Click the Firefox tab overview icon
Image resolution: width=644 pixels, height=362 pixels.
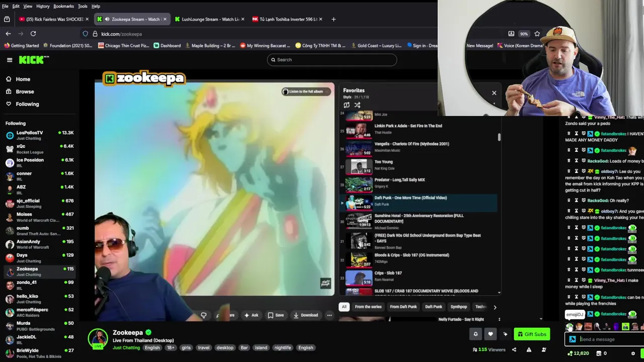click(7, 19)
